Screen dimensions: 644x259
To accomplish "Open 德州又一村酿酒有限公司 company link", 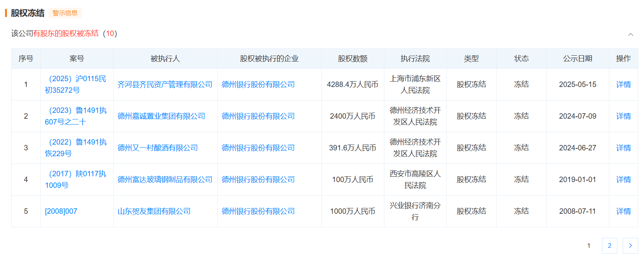I will click(157, 148).
